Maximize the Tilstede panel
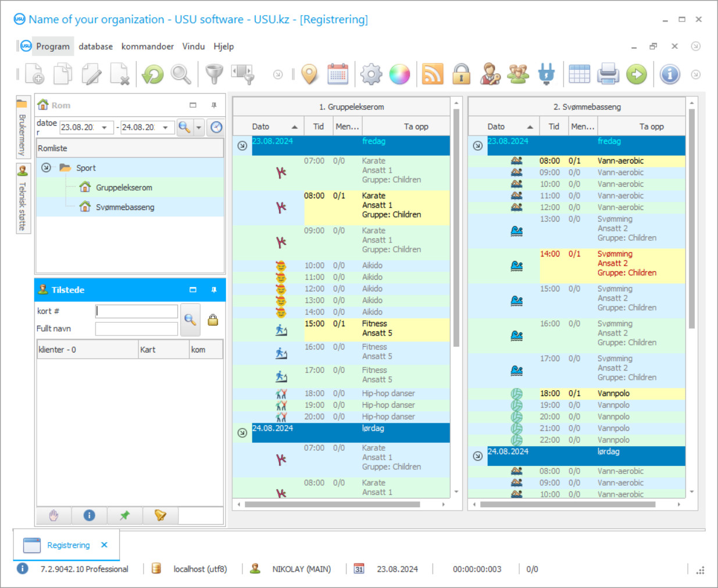Screen dimensions: 718x588 pyautogui.click(x=193, y=290)
